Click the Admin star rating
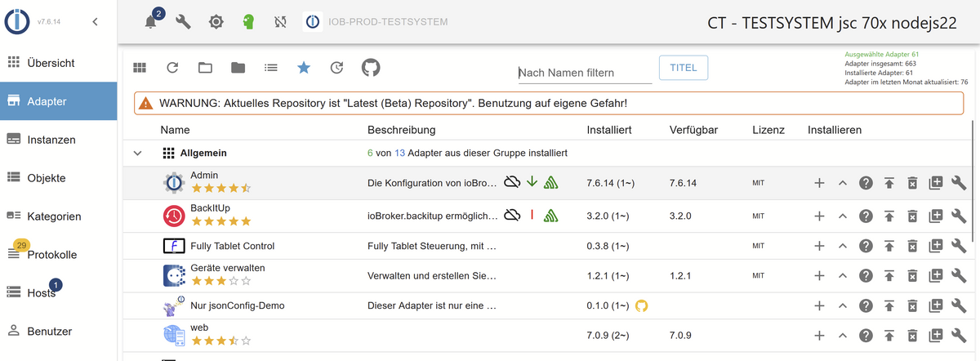Viewport: 980px width, 361px height. 220,189
